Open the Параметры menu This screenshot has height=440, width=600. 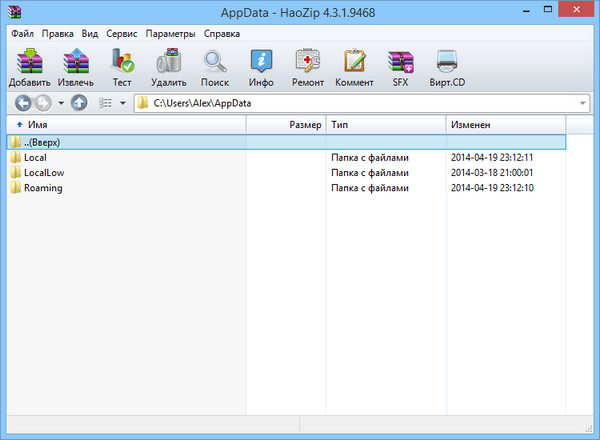tap(170, 33)
